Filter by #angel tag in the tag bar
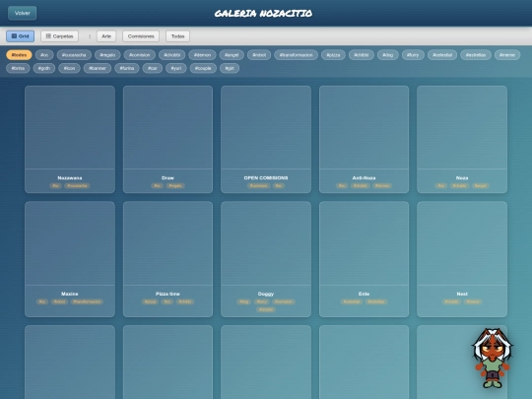Image resolution: width=532 pixels, height=399 pixels. [x=232, y=54]
